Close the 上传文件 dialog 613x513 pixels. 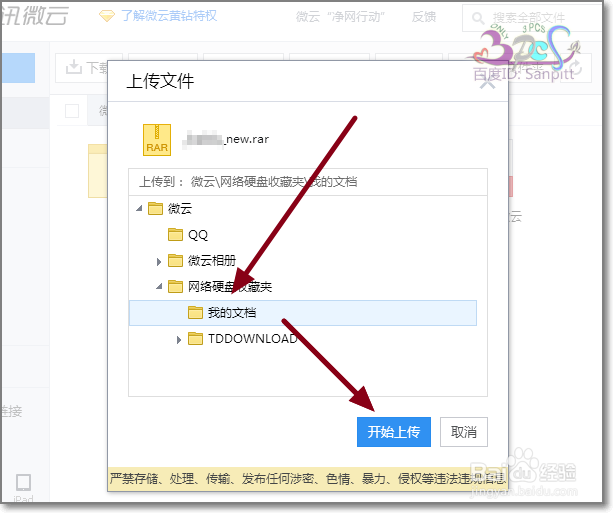(x=487, y=83)
